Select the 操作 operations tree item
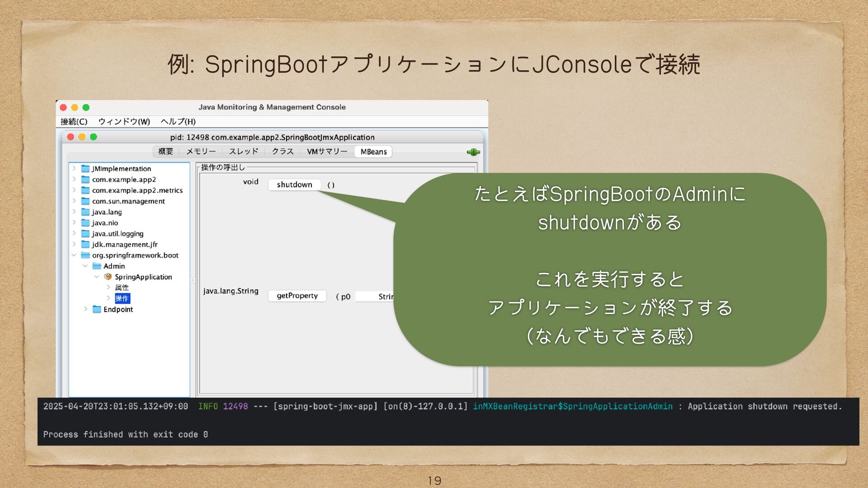The image size is (868, 488). (x=122, y=298)
